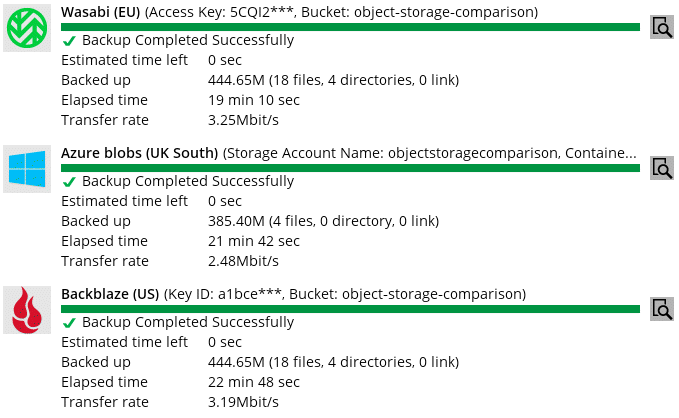679x418 pixels.
Task: Click the Wasabi green progress bar
Action: (350, 27)
